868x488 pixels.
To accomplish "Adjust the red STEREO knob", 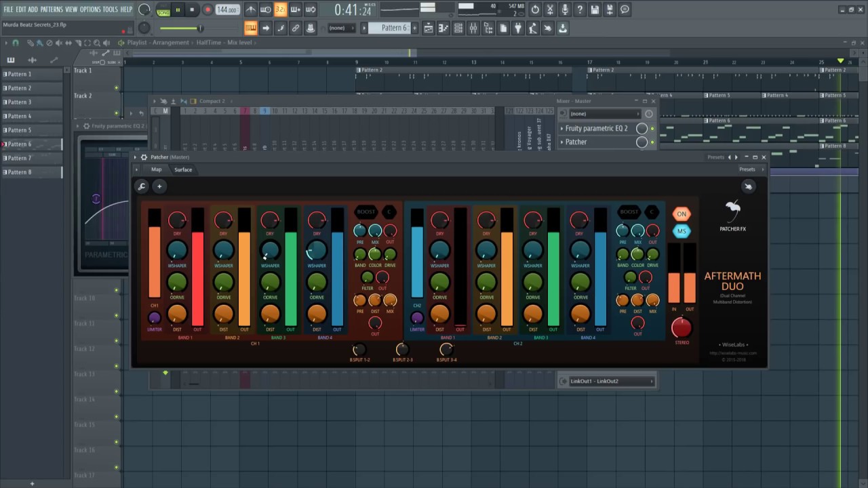I will tap(681, 328).
